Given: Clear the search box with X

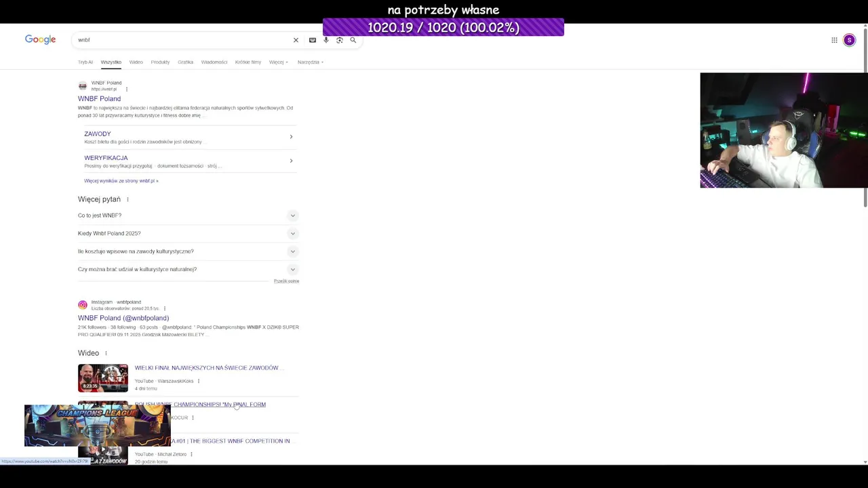Looking at the screenshot, I should (296, 40).
